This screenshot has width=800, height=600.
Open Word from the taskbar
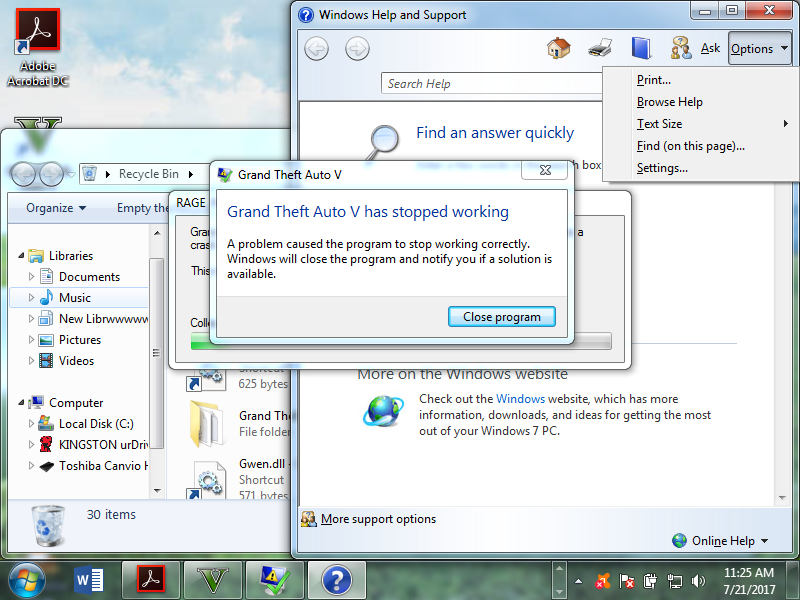(89, 581)
